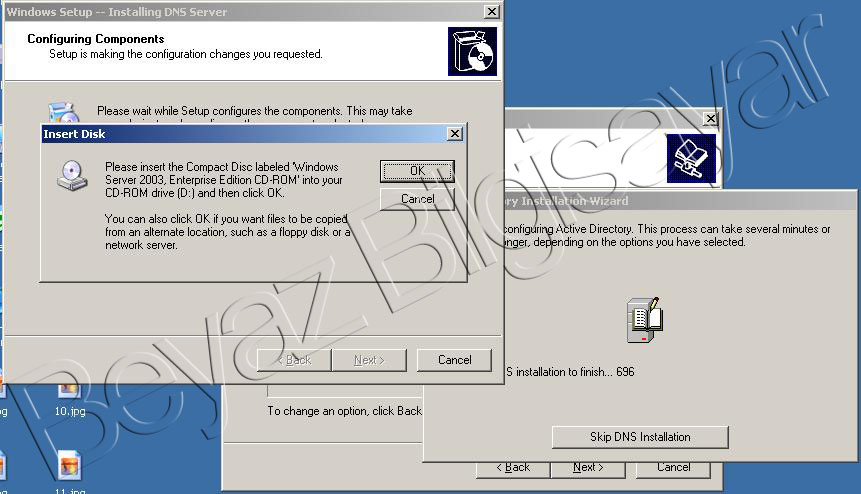Select the 11.jpg desktop file icon

tap(70, 472)
